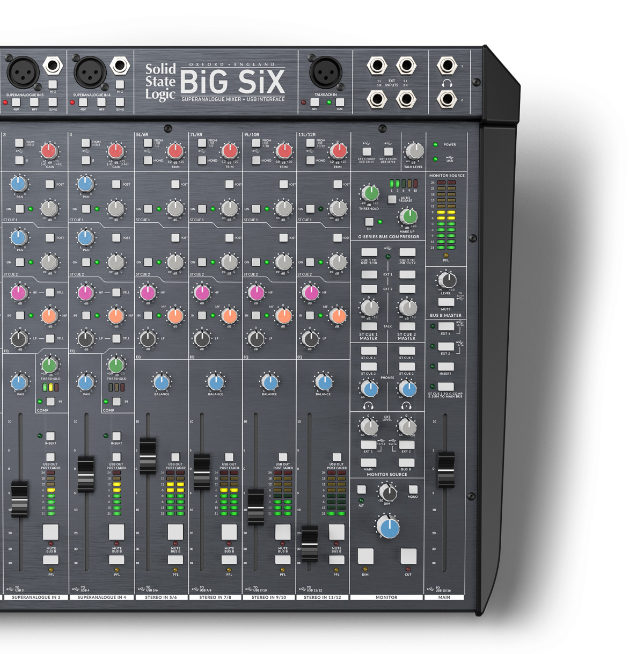Adjust the HF EQ knob on Stereo In 7/8
This screenshot has width=644, height=654.
click(x=203, y=293)
